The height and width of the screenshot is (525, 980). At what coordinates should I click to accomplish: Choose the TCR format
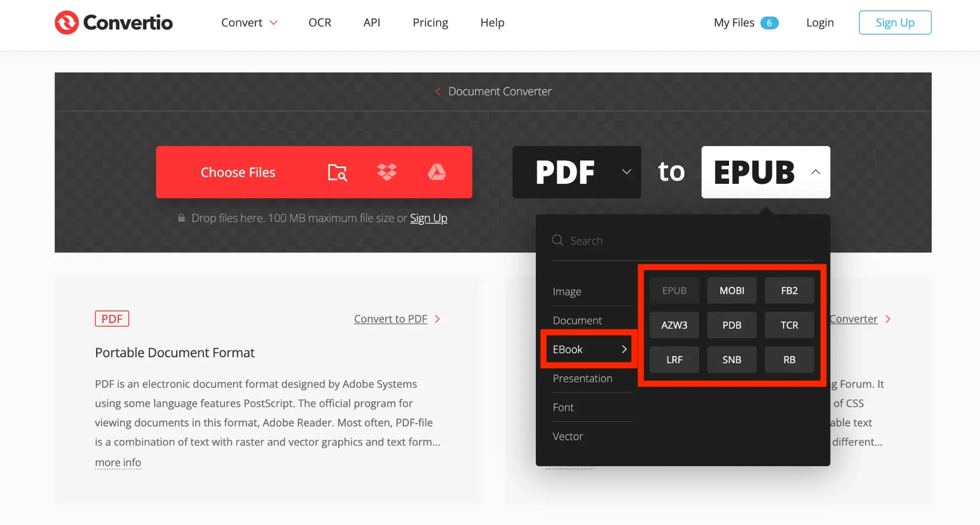pos(789,325)
